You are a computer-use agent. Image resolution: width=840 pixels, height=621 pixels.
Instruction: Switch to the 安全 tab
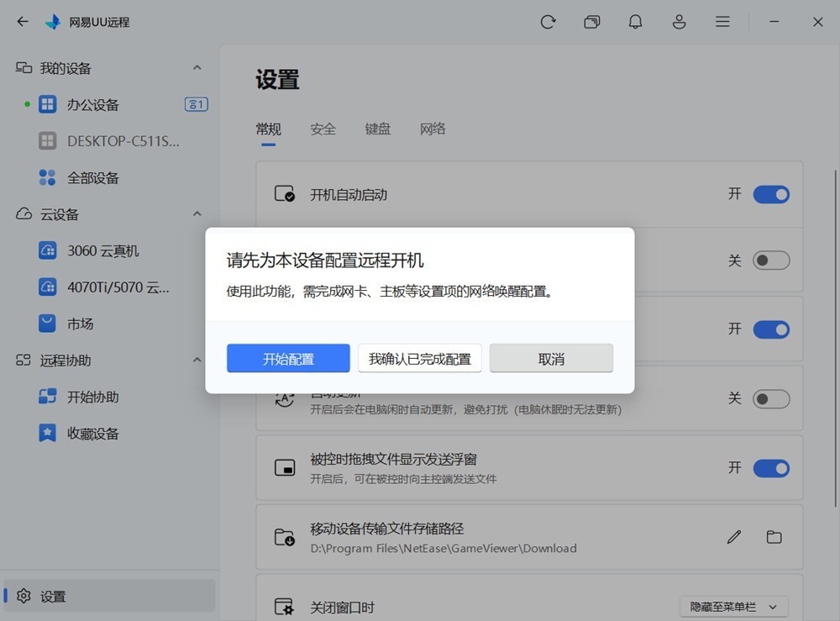(323, 129)
